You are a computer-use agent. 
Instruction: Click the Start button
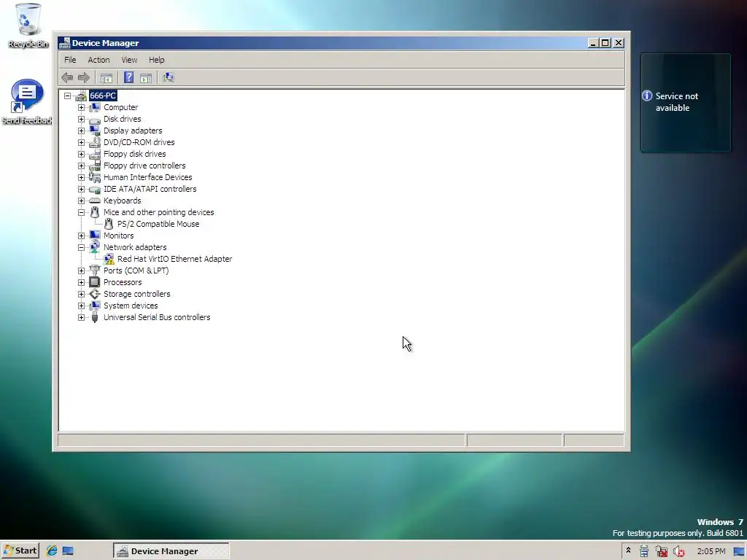point(20,551)
